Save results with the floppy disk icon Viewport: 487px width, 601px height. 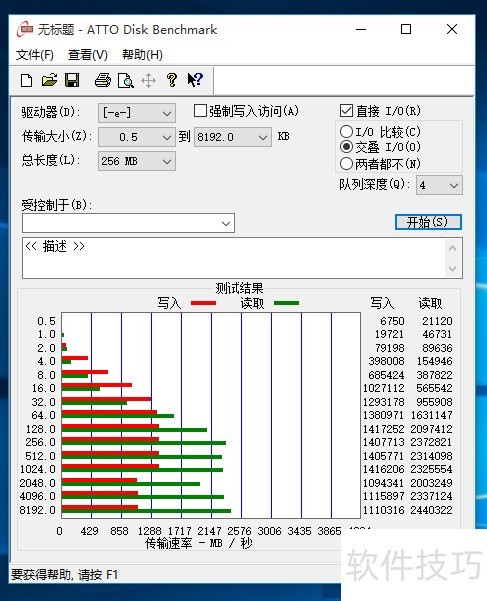(72, 80)
